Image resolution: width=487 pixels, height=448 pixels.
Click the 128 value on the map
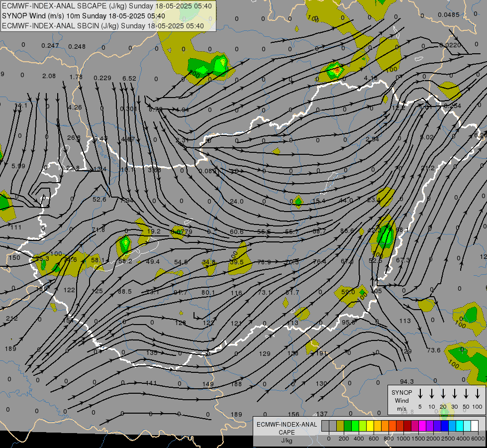pos(181,323)
